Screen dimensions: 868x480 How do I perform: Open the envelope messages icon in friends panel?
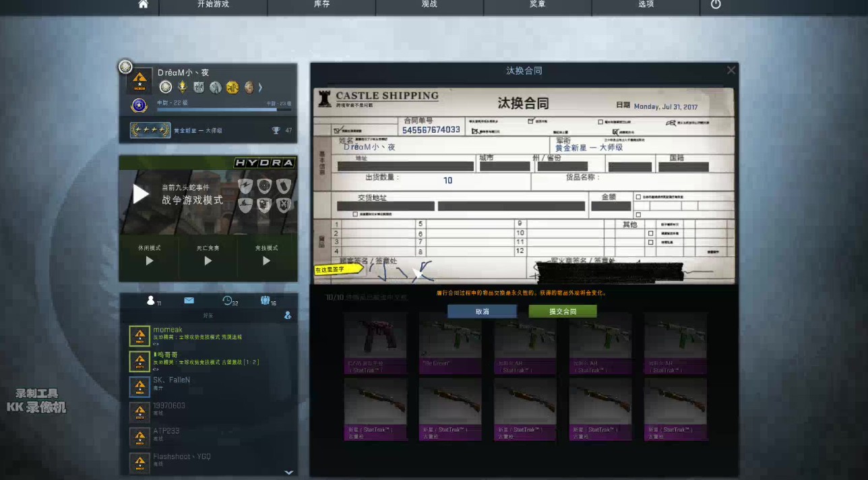coord(189,301)
